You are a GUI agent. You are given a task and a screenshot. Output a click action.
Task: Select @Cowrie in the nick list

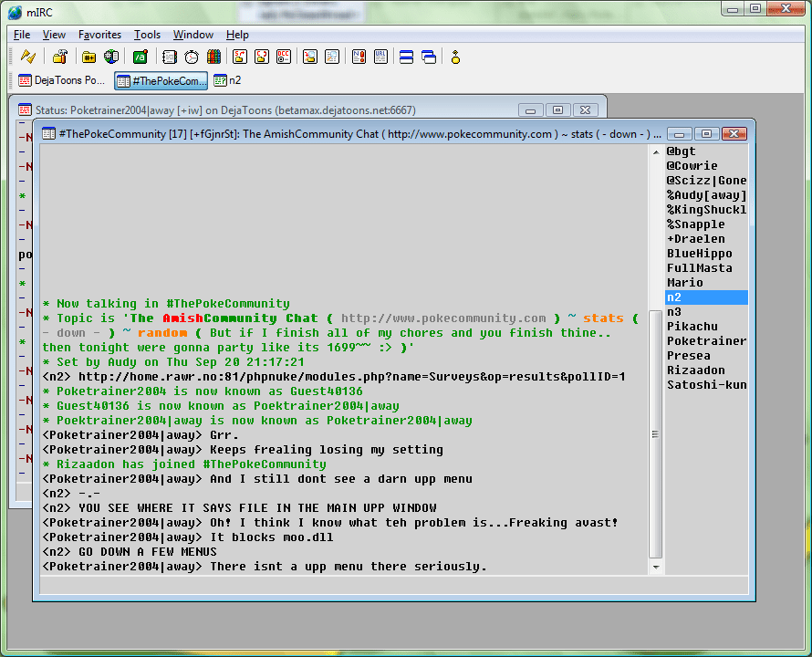point(706,166)
